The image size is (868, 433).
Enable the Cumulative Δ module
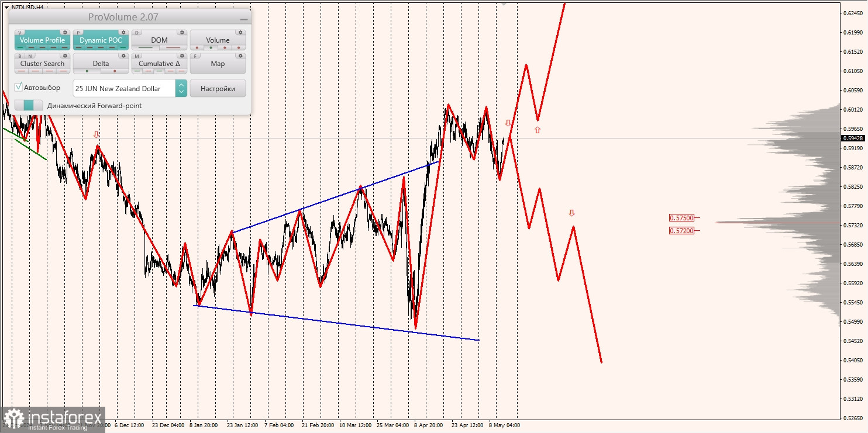tap(159, 64)
